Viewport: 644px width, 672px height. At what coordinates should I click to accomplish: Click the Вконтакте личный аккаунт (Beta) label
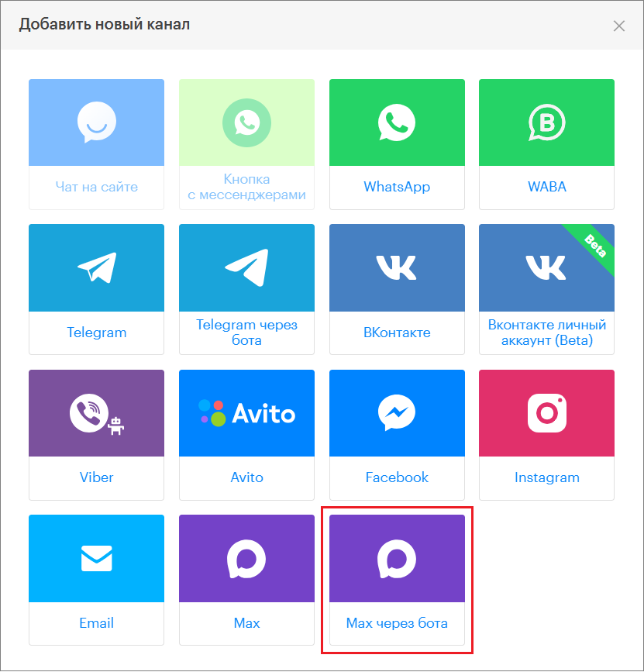click(x=546, y=333)
